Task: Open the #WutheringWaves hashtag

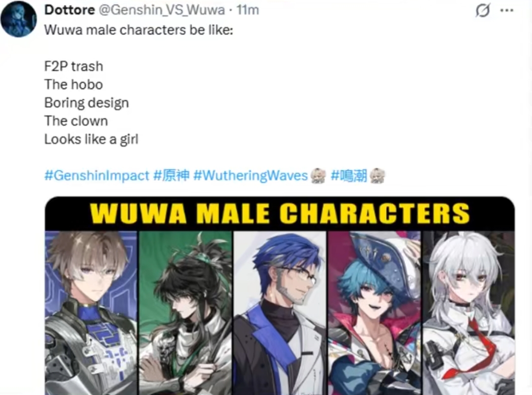Action: (x=250, y=176)
